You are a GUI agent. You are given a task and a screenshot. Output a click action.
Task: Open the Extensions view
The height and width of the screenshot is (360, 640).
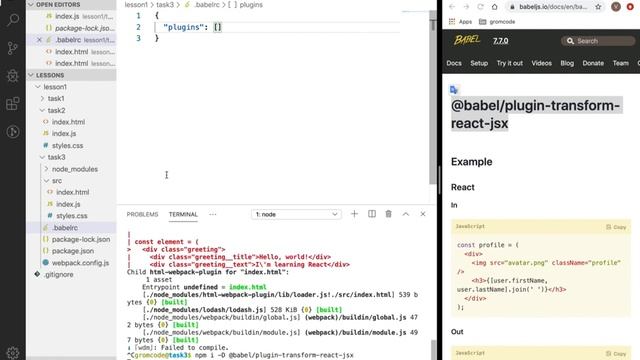coord(13,104)
